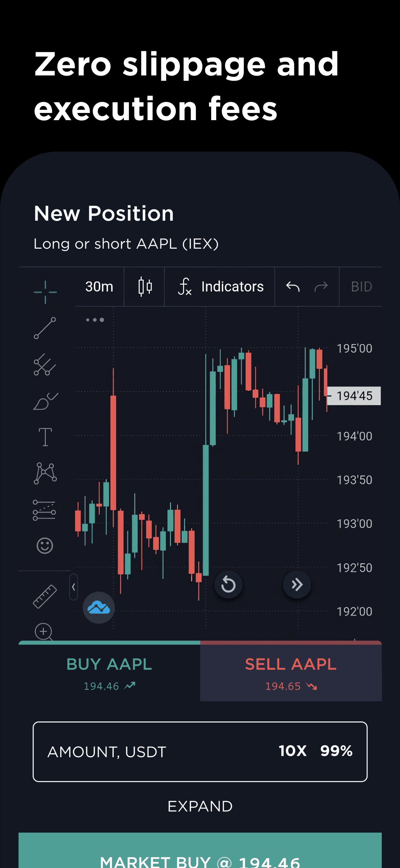The height and width of the screenshot is (868, 400).
Task: Select the trend line drawing tool
Action: [x=45, y=328]
